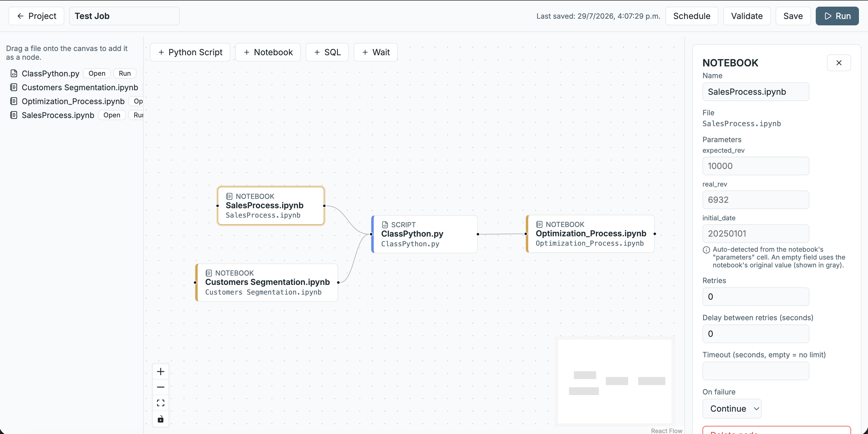Add a Notebook node
The height and width of the screenshot is (434, 868).
(268, 52)
